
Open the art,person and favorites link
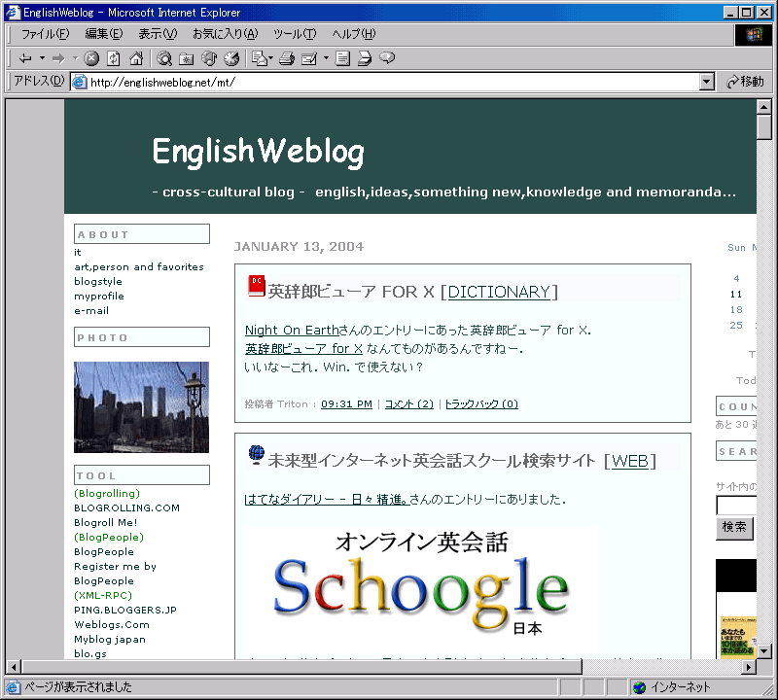coord(139,267)
